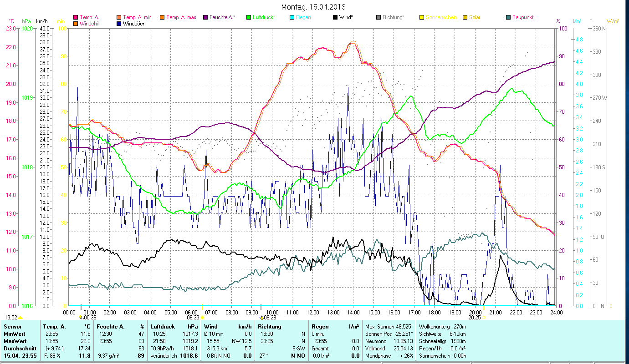Click the current pressure value 1018.6

point(189,355)
